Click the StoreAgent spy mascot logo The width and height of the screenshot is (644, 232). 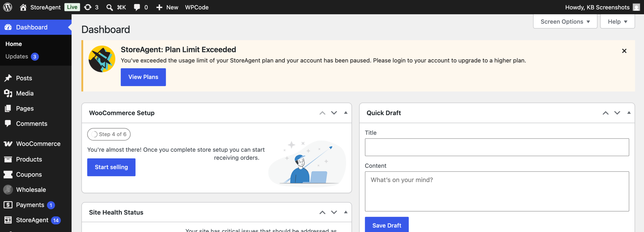coord(102,59)
